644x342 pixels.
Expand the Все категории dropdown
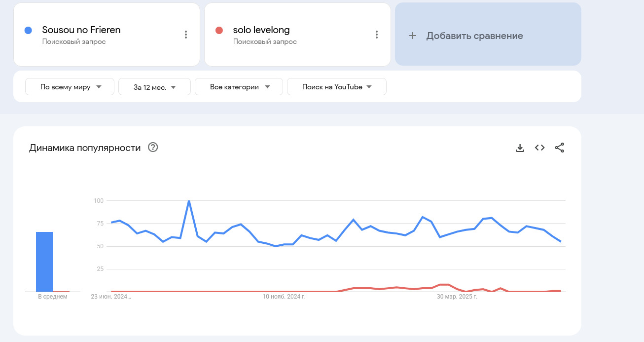(x=239, y=87)
